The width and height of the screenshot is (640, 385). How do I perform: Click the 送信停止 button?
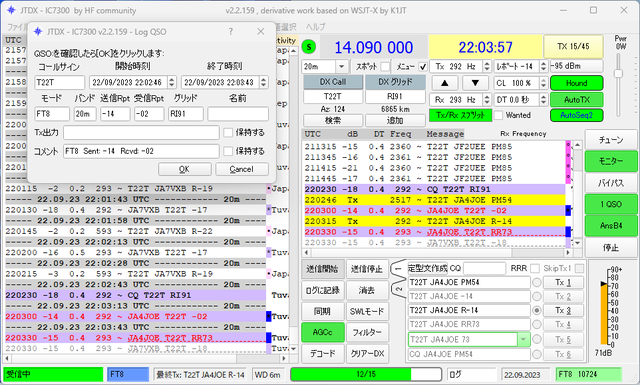pos(367,269)
